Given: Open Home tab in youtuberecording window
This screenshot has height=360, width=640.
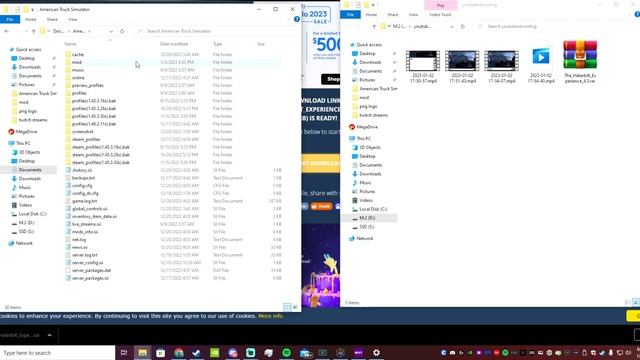Looking at the screenshot, I should [371, 15].
